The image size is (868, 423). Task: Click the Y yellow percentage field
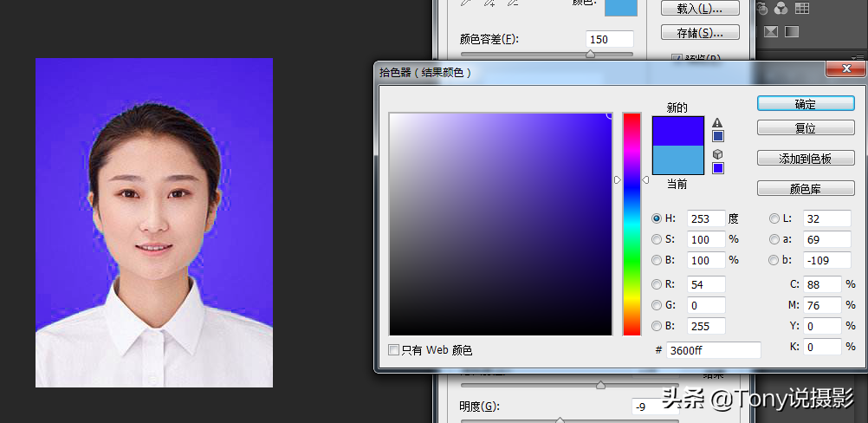[823, 326]
